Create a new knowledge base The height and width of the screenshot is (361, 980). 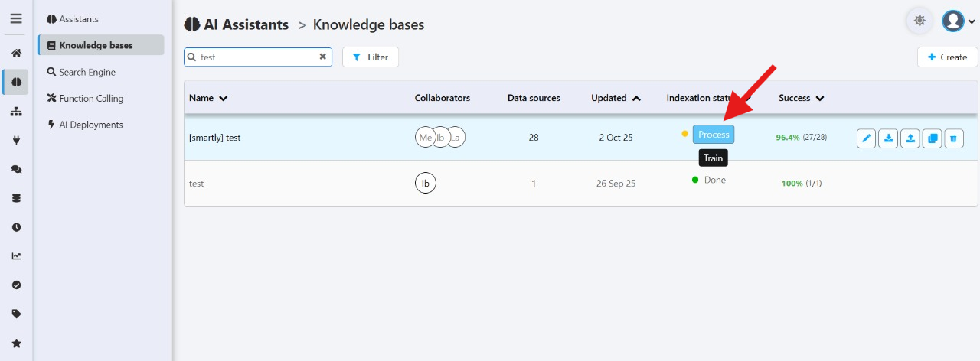(947, 57)
